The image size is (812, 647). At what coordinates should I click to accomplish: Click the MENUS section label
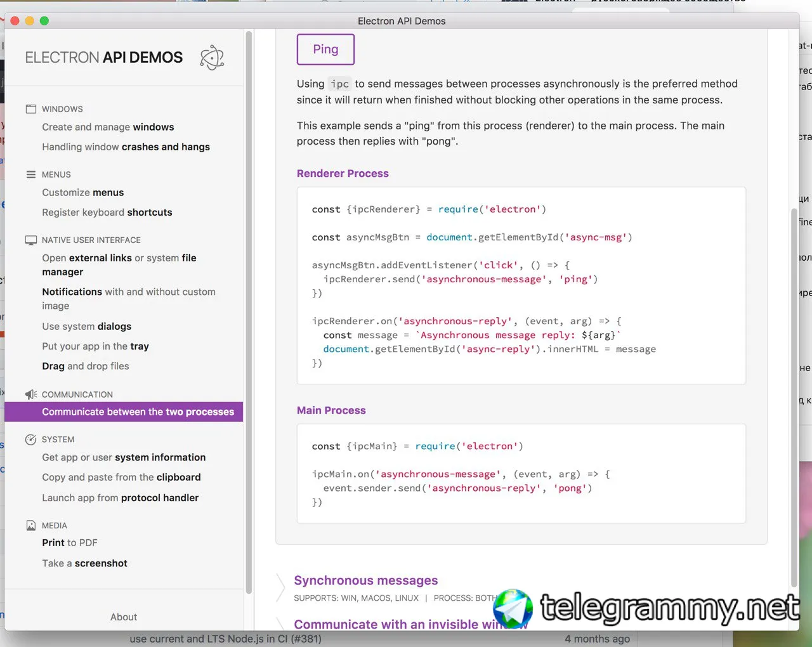[56, 174]
